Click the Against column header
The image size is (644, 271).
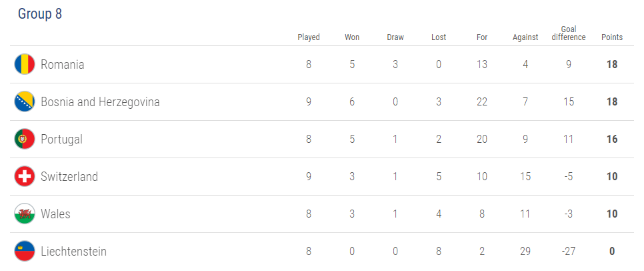click(x=525, y=37)
